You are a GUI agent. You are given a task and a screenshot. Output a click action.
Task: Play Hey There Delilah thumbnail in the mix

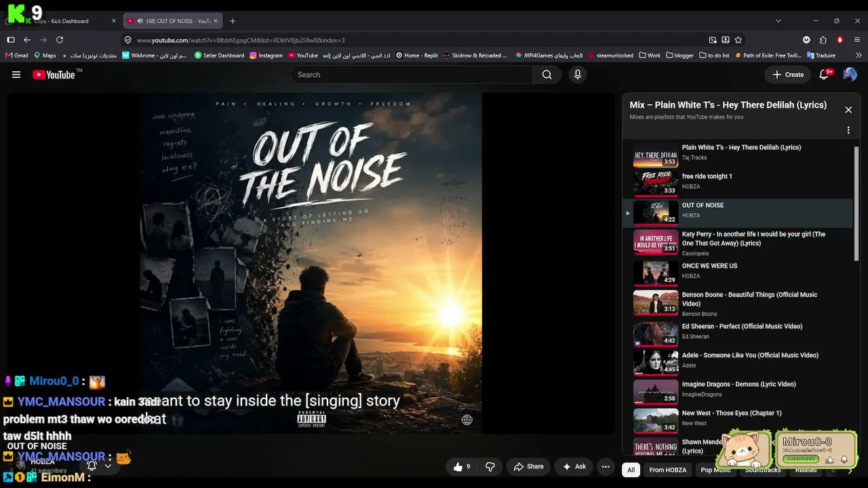656,155
